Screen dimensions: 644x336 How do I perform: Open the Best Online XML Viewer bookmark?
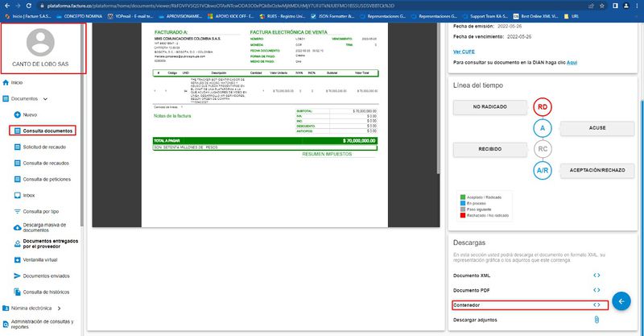[535, 16]
